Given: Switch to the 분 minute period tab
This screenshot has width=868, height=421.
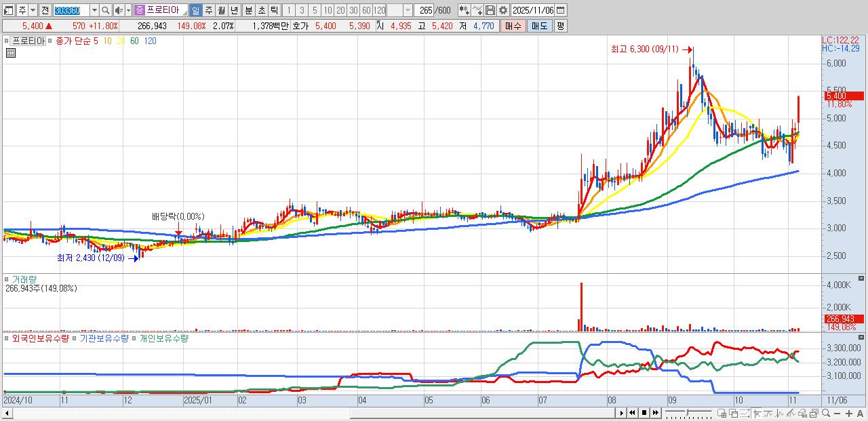Looking at the screenshot, I should point(248,10).
